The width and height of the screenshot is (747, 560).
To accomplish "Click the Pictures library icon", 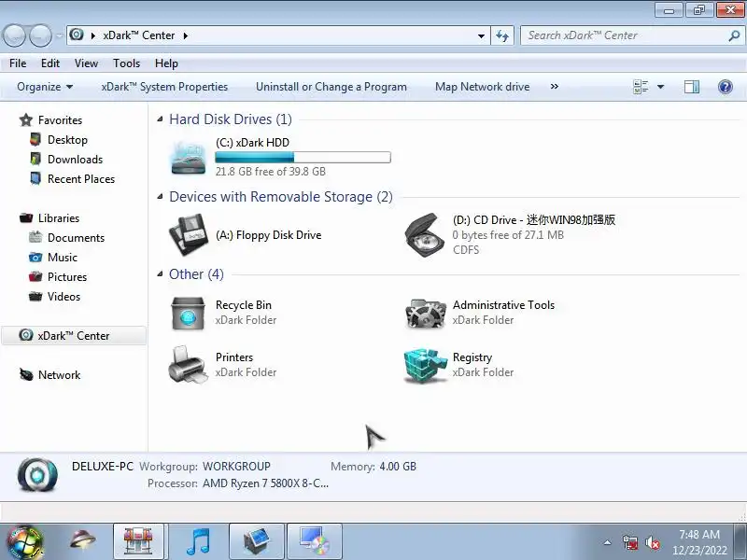I will (x=35, y=276).
